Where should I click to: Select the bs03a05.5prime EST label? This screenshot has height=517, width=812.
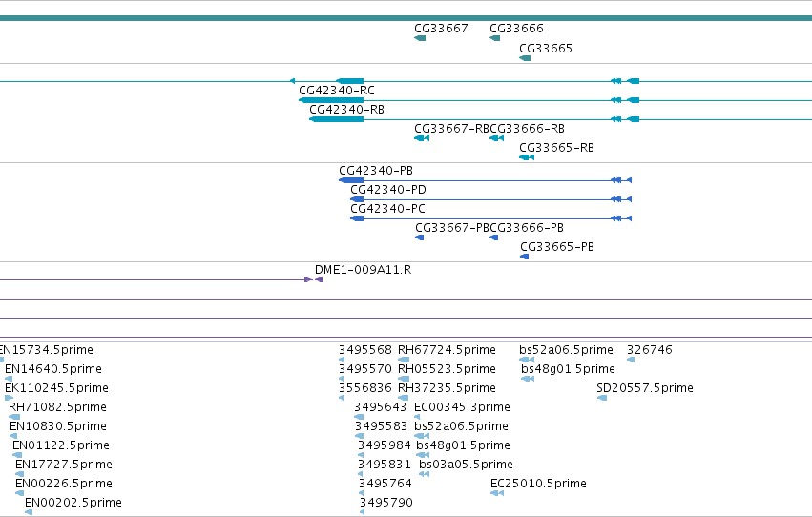466,465
